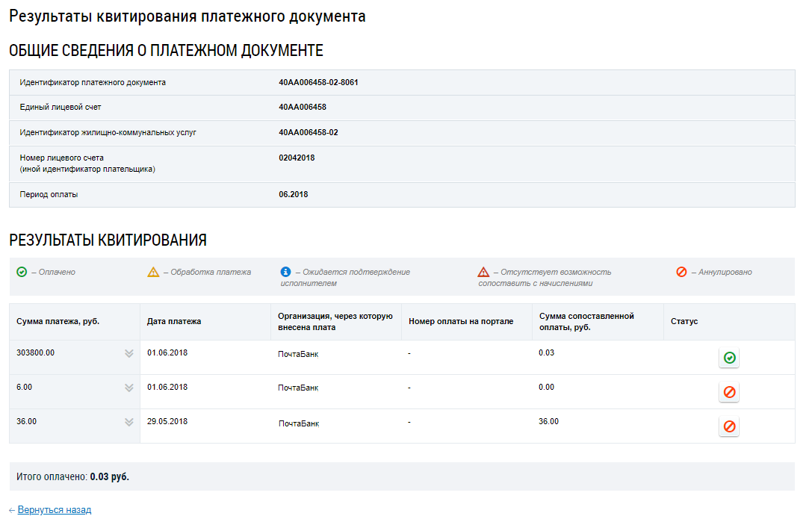
Task: Click the annulled status icon for 36.00 payment
Action: 729,427
